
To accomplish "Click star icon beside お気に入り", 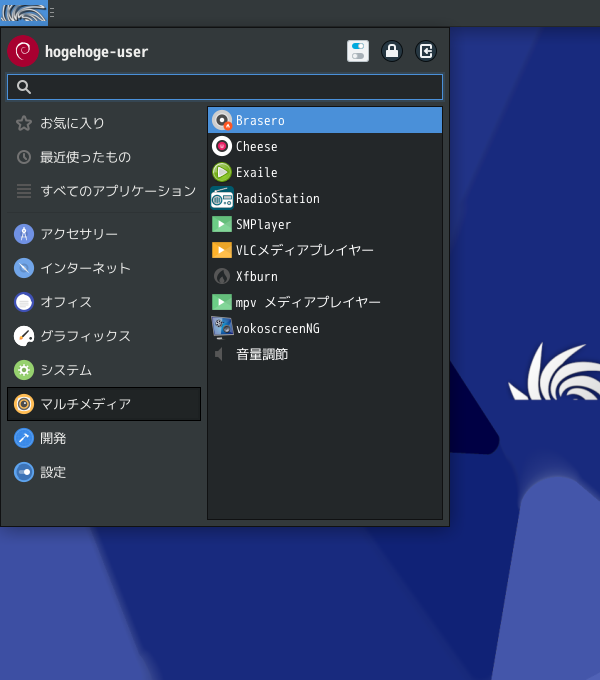I will tap(24, 123).
